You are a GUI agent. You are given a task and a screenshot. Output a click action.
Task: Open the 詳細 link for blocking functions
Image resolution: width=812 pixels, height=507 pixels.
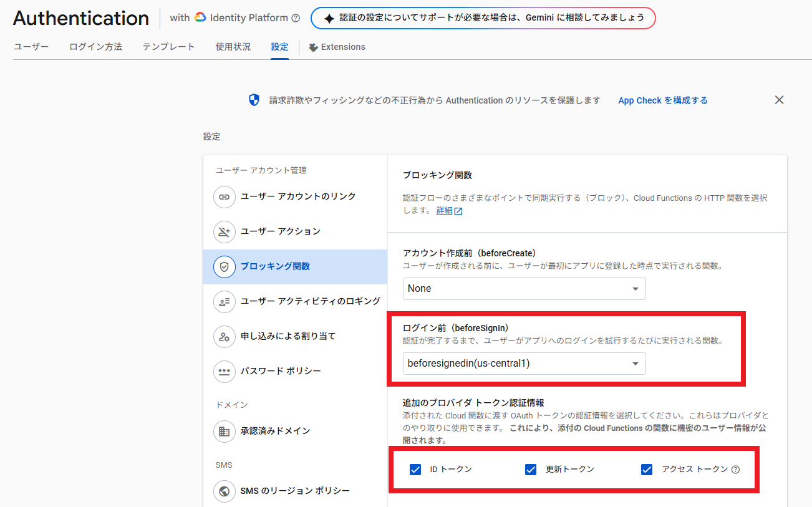444,211
